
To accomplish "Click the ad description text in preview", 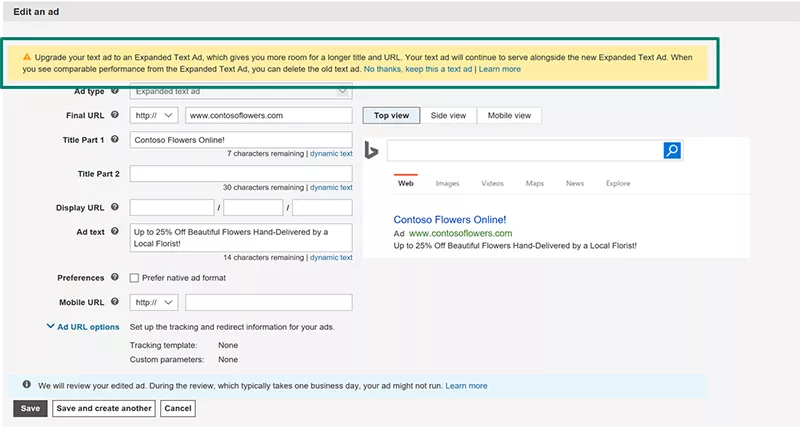I will pos(515,246).
